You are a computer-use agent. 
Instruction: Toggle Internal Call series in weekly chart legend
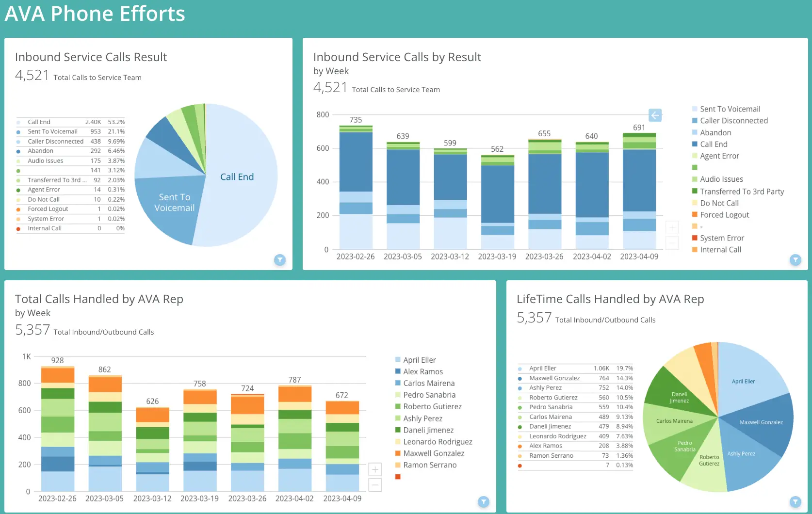click(716, 250)
